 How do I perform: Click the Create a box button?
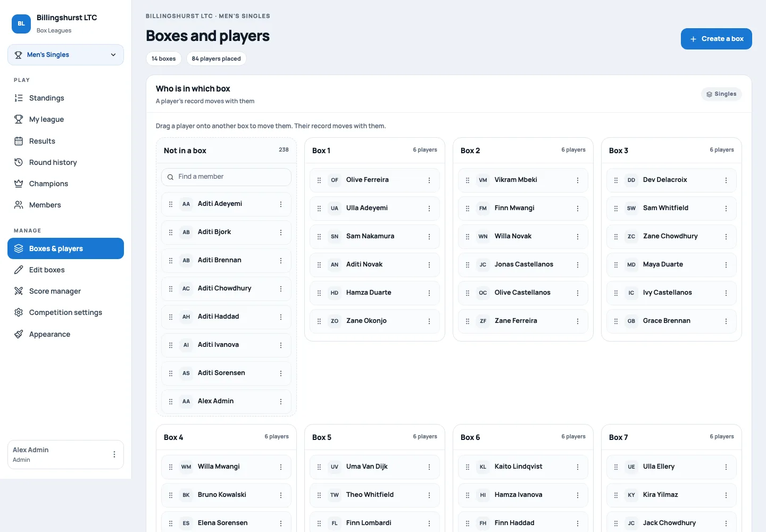(717, 39)
